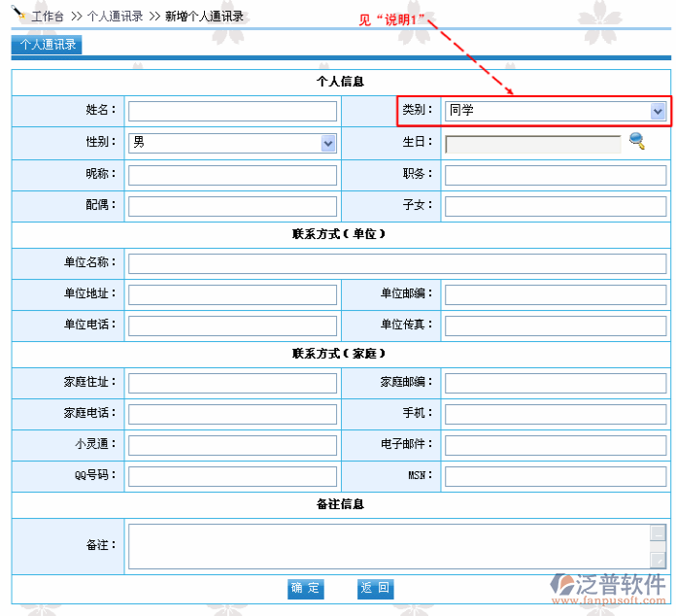The image size is (676, 616).
Task: Click the 备注信息 section header
Action: [340, 504]
